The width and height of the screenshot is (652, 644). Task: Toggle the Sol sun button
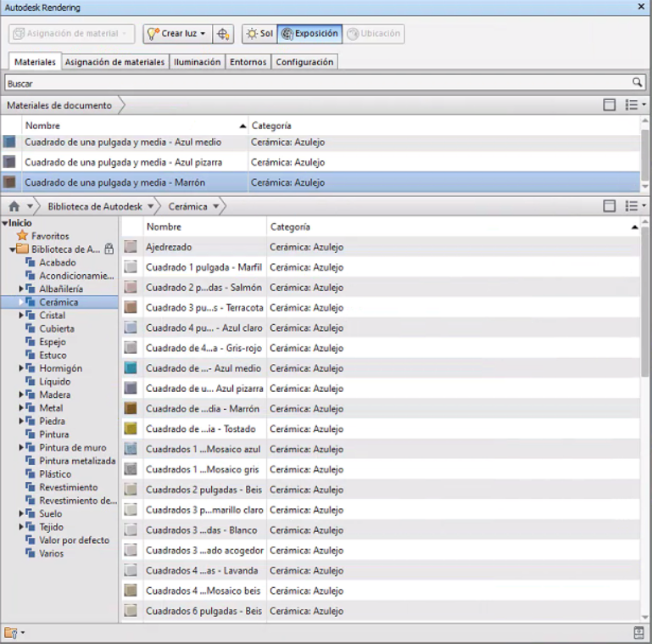click(260, 34)
